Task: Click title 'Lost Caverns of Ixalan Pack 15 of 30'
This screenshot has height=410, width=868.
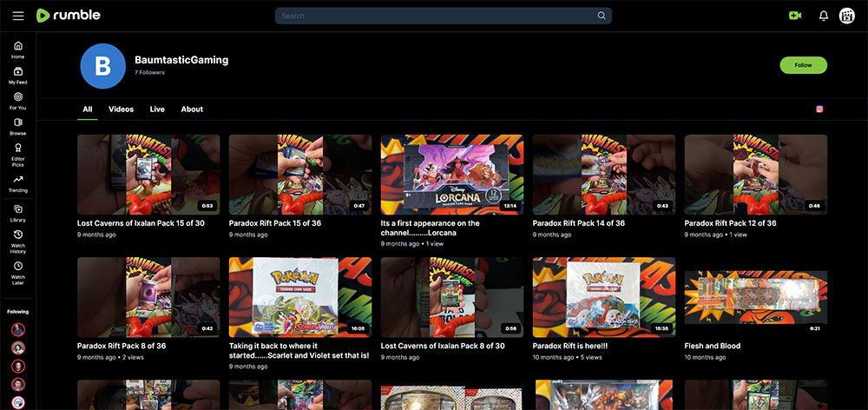Action: pos(141,223)
